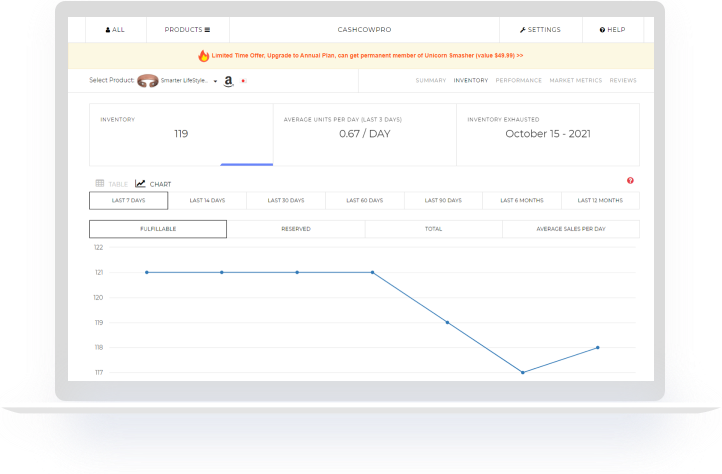
Task: Select LAST 60 DAYS range
Action: point(365,200)
